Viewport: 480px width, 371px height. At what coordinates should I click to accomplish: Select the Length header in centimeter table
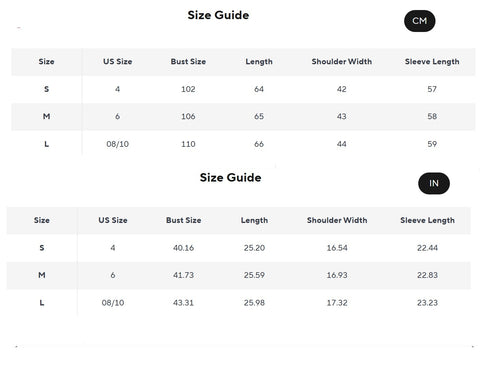[259, 62]
